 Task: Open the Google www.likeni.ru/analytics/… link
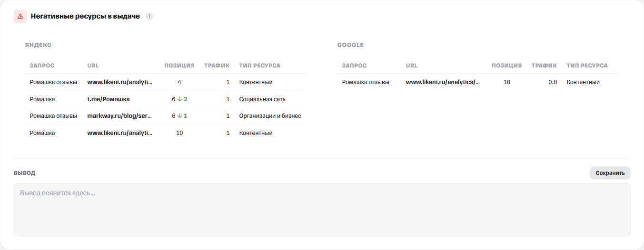[x=443, y=82]
